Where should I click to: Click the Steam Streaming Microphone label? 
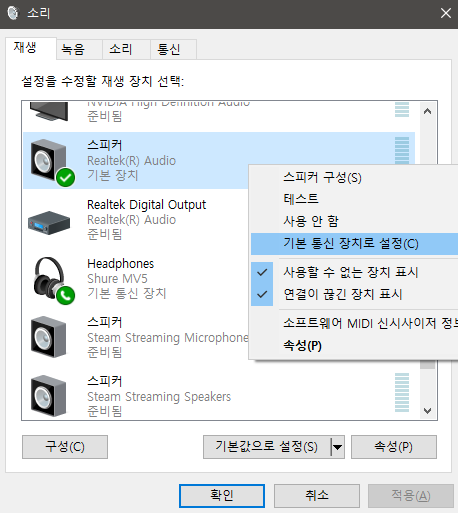point(168,338)
